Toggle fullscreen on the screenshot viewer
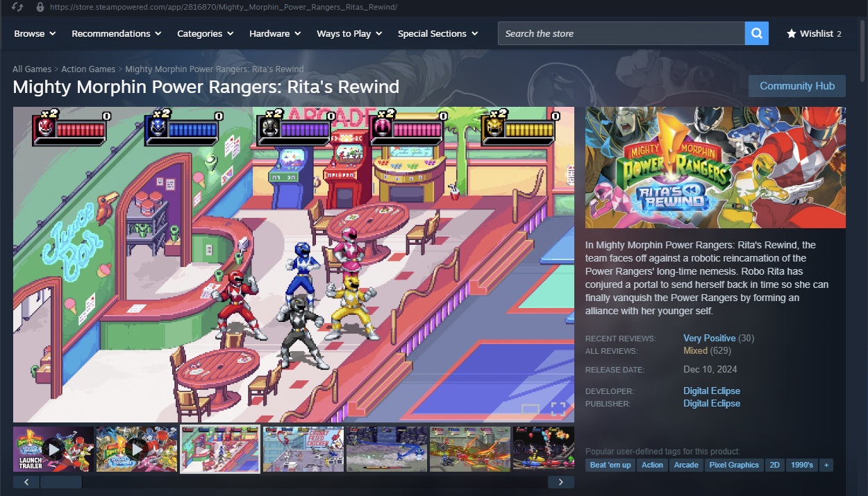Viewport: 868px width, 496px height. pos(558,408)
